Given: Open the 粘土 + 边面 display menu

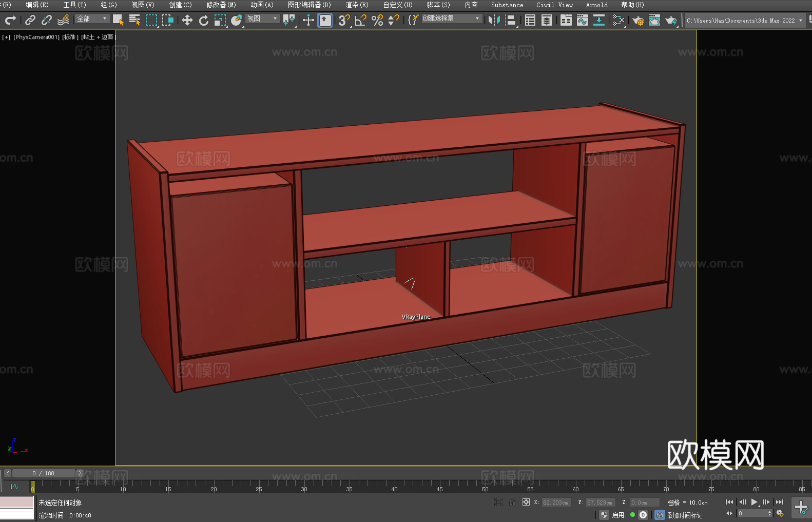Looking at the screenshot, I should coord(98,37).
